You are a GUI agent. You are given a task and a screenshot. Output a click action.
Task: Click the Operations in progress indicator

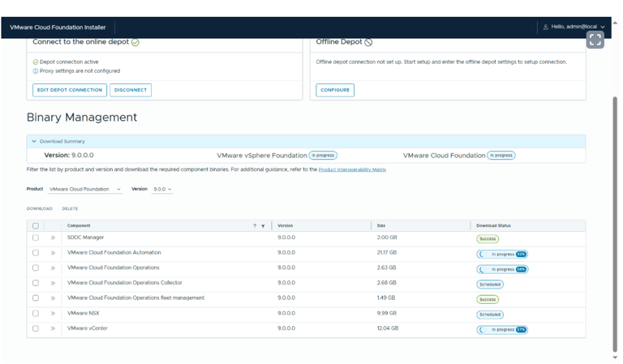click(502, 269)
